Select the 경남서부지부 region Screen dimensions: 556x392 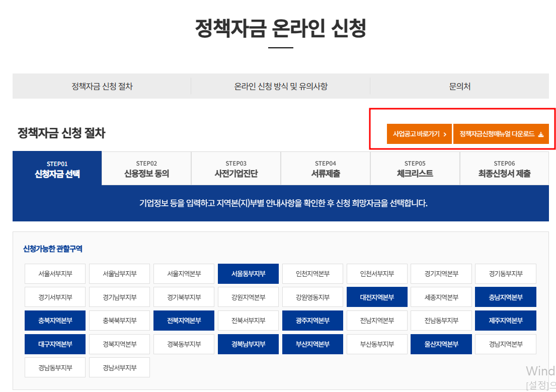click(x=119, y=367)
